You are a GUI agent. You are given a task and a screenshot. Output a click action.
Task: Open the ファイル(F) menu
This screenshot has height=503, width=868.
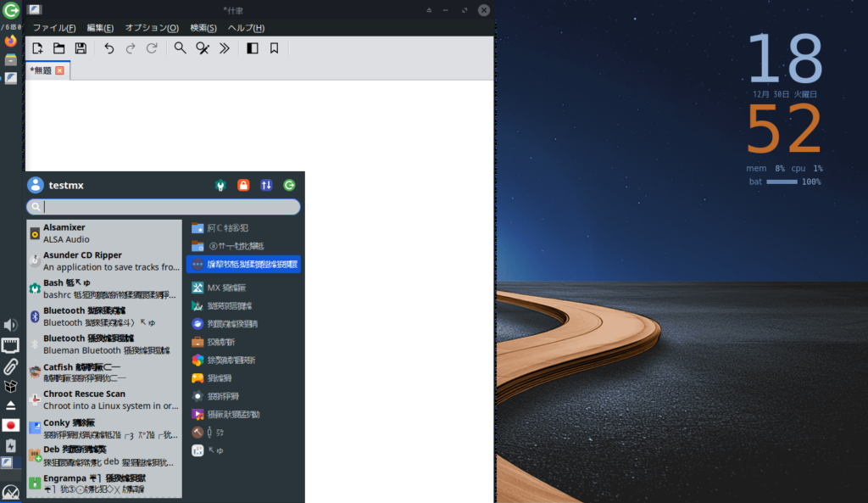click(x=54, y=28)
